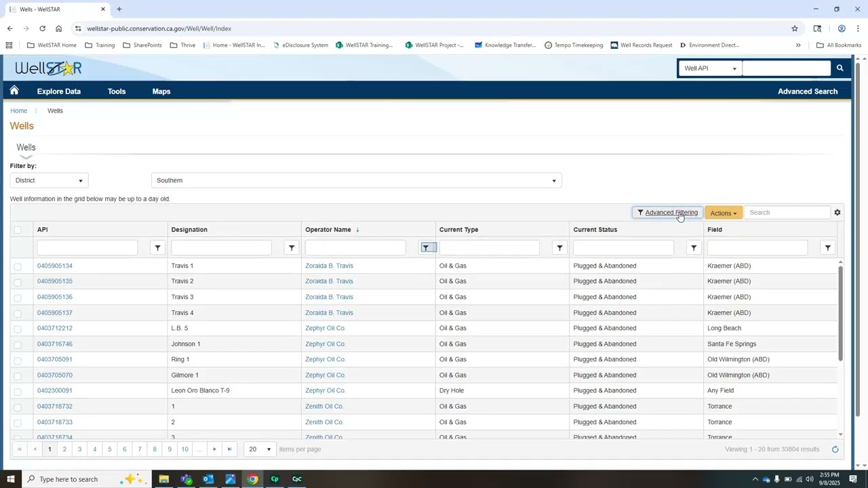
Task: Click browser home button
Action: [58, 28]
